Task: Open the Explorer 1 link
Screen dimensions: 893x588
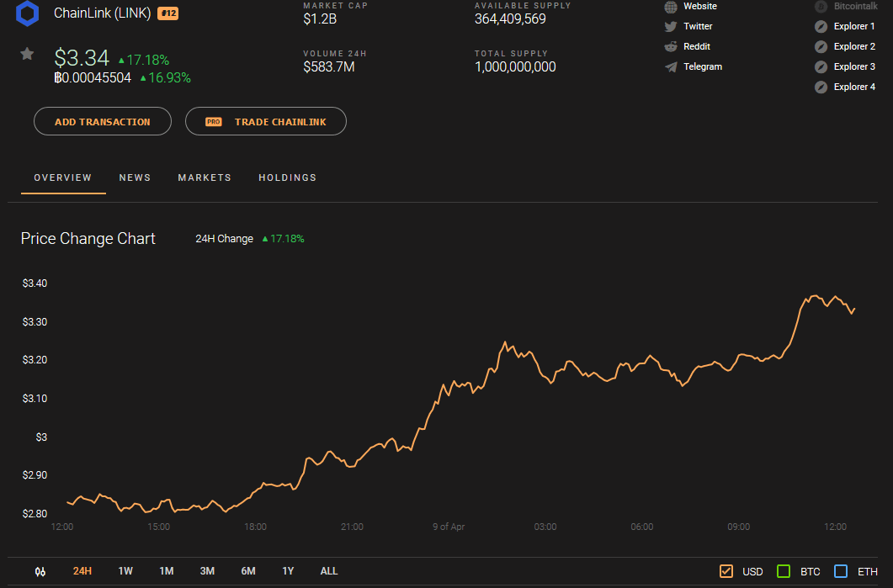Action: (854, 26)
